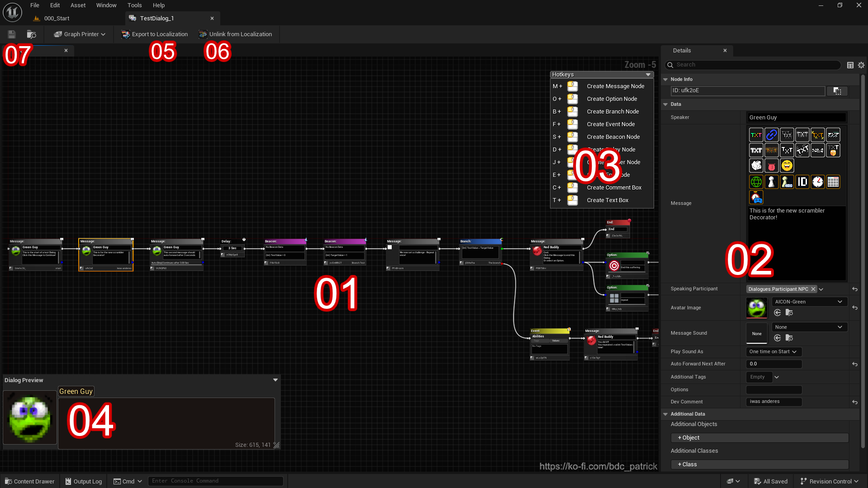Open the Message Sound None dropdown

810,327
